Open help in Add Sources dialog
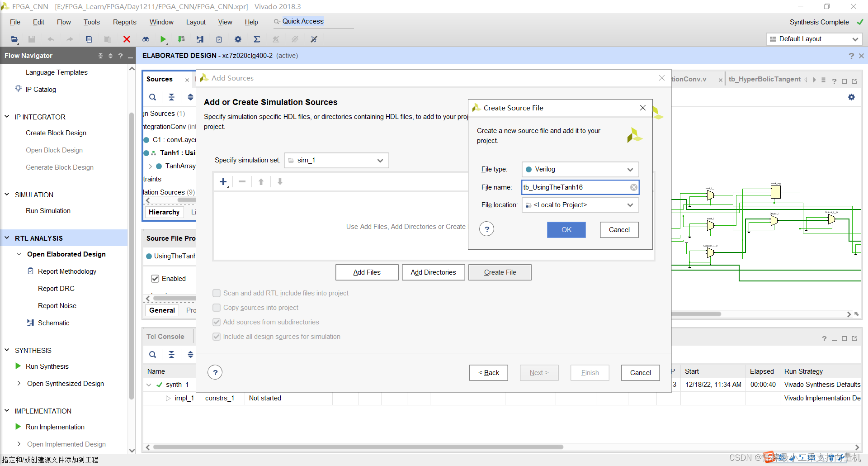The height and width of the screenshot is (466, 868). (x=215, y=372)
